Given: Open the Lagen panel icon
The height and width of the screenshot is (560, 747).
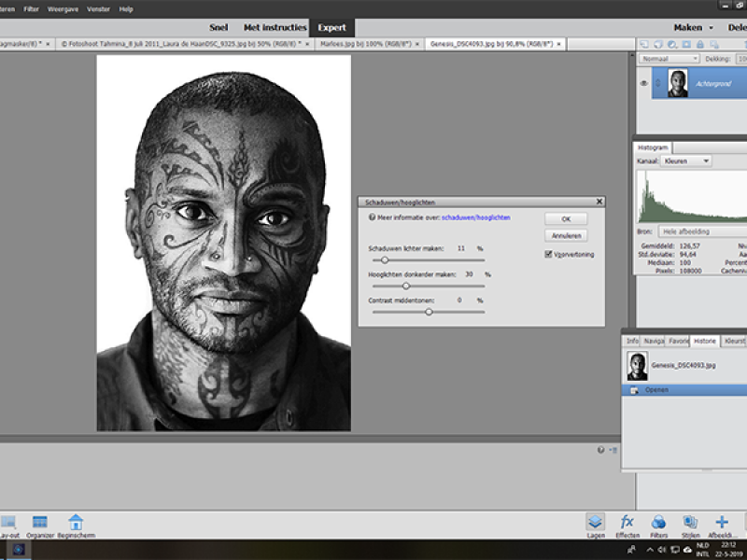Looking at the screenshot, I should [595, 525].
